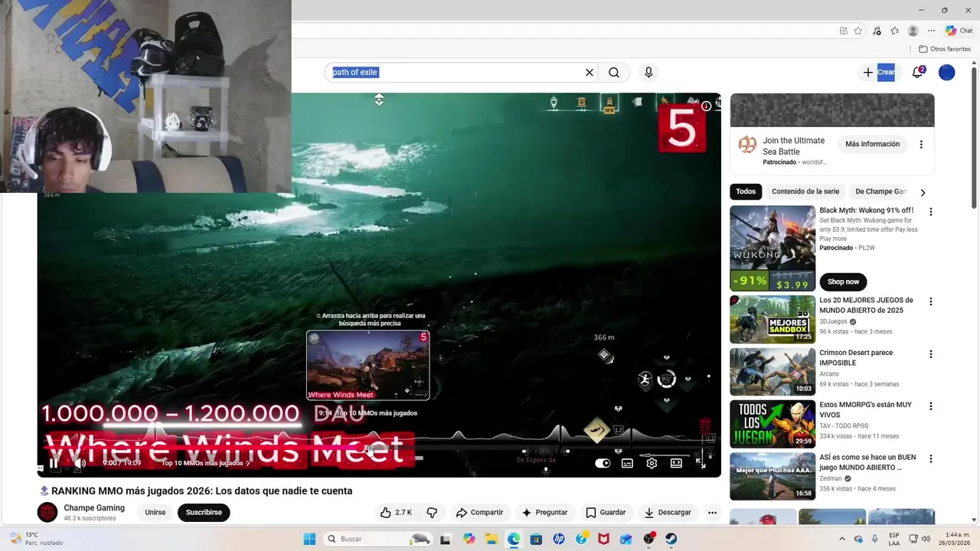
Task: Share the video via Compartir
Action: tap(479, 513)
